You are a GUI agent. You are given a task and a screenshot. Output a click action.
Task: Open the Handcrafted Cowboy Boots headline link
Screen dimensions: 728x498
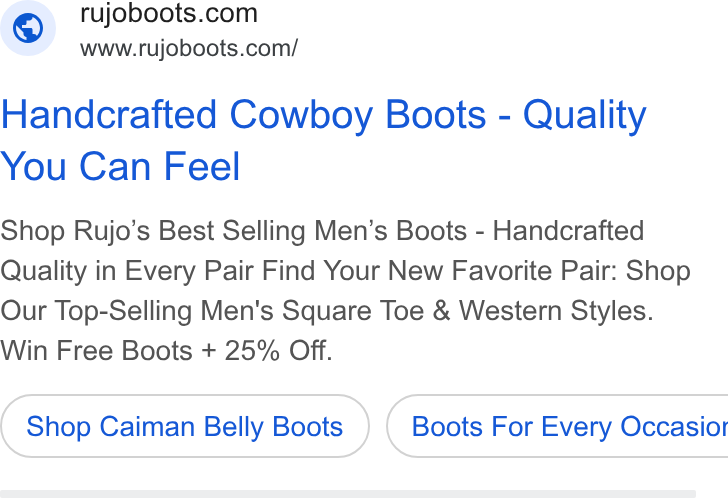[323, 140]
